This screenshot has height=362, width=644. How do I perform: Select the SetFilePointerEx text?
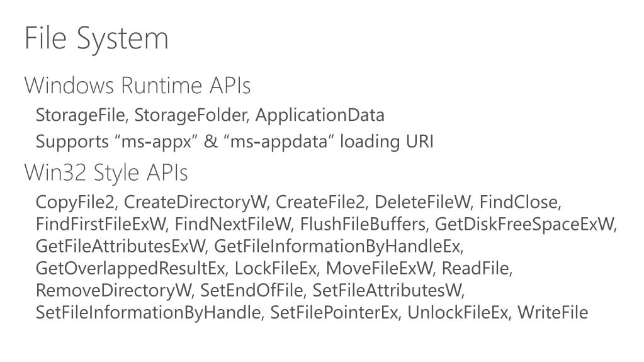pos(335,313)
